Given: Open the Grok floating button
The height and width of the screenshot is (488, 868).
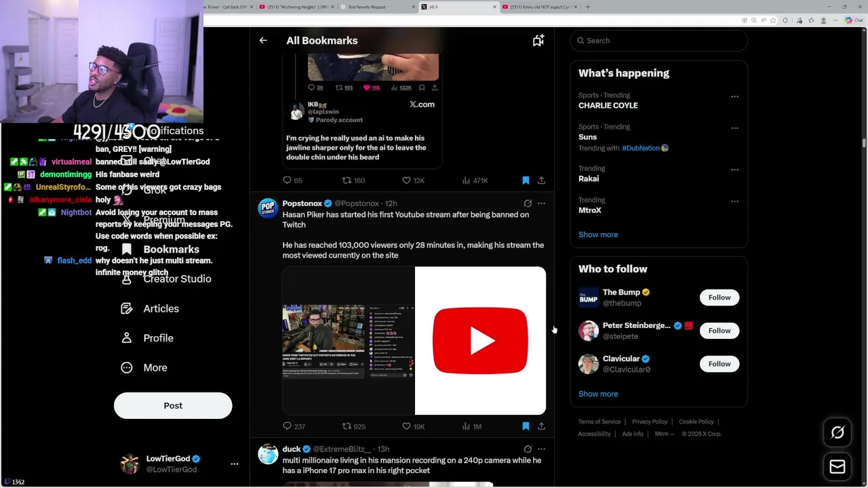Looking at the screenshot, I should 837,432.
